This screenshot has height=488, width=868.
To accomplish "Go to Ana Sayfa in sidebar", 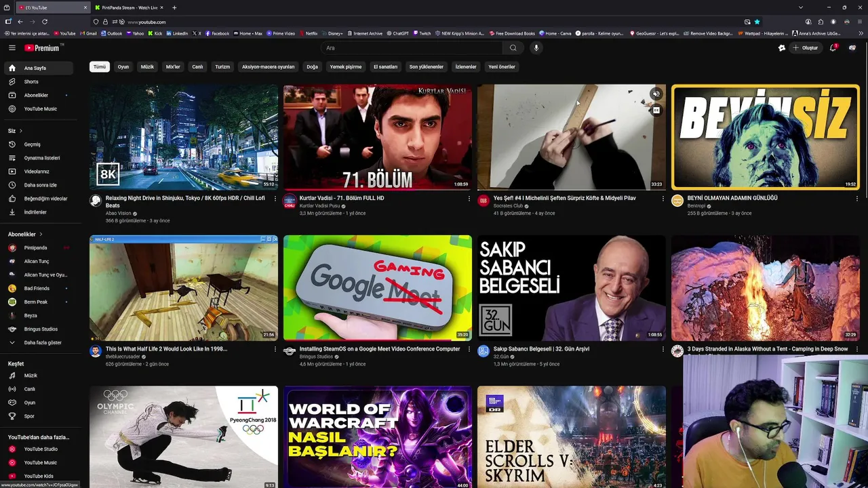I will pos(39,68).
